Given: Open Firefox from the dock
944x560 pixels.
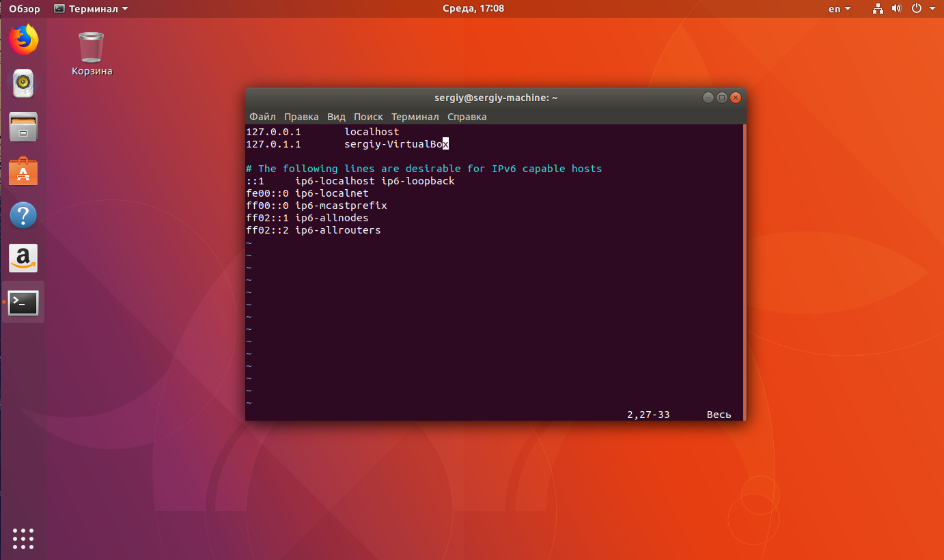Looking at the screenshot, I should point(23,40).
